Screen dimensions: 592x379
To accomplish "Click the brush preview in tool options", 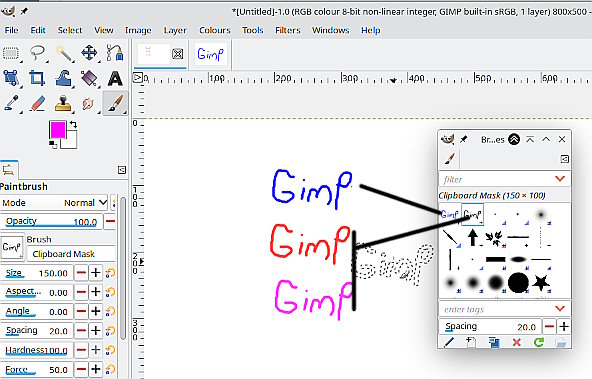I will coord(12,247).
